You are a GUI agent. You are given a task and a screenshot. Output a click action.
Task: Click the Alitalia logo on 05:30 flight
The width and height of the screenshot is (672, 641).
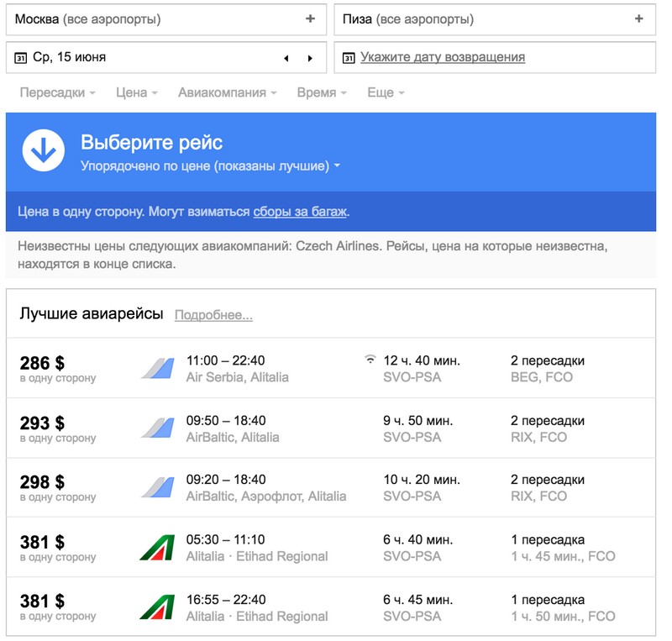[x=157, y=548]
